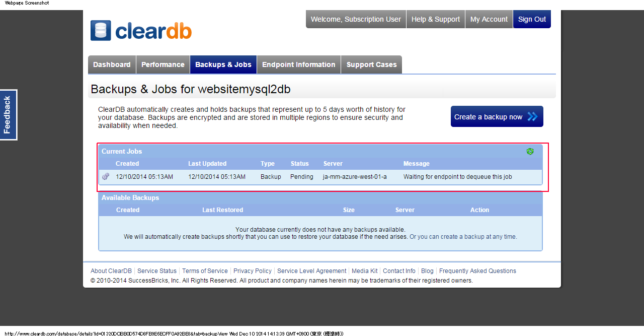Go to Help & Support
The height and width of the screenshot is (336, 644).
point(435,19)
